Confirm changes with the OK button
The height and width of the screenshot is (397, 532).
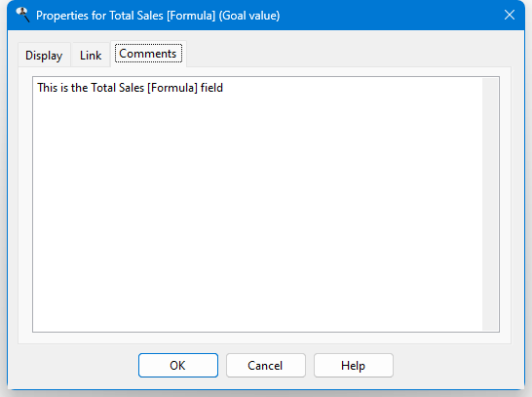tap(178, 366)
